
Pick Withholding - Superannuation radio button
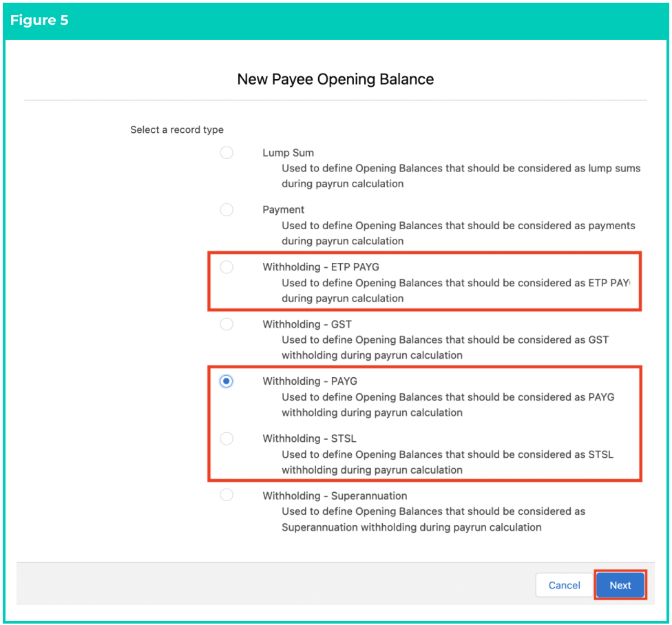pyautogui.click(x=227, y=495)
